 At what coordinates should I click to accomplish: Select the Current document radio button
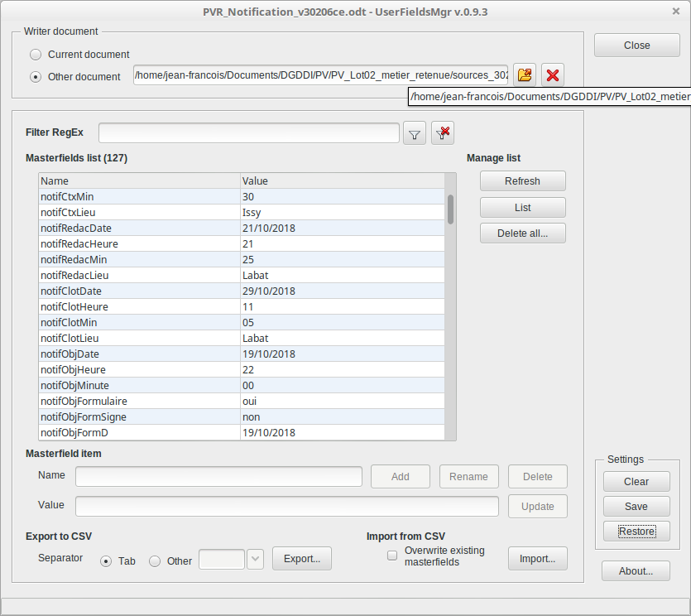[36, 55]
